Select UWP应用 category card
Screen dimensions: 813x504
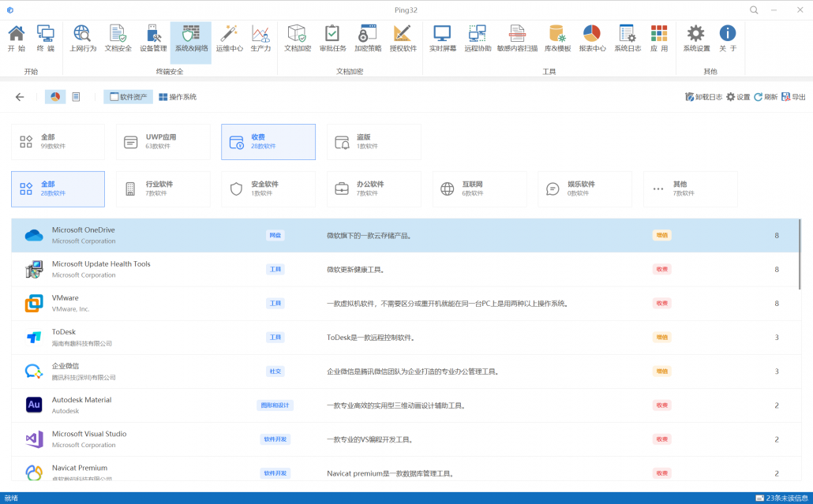(163, 141)
